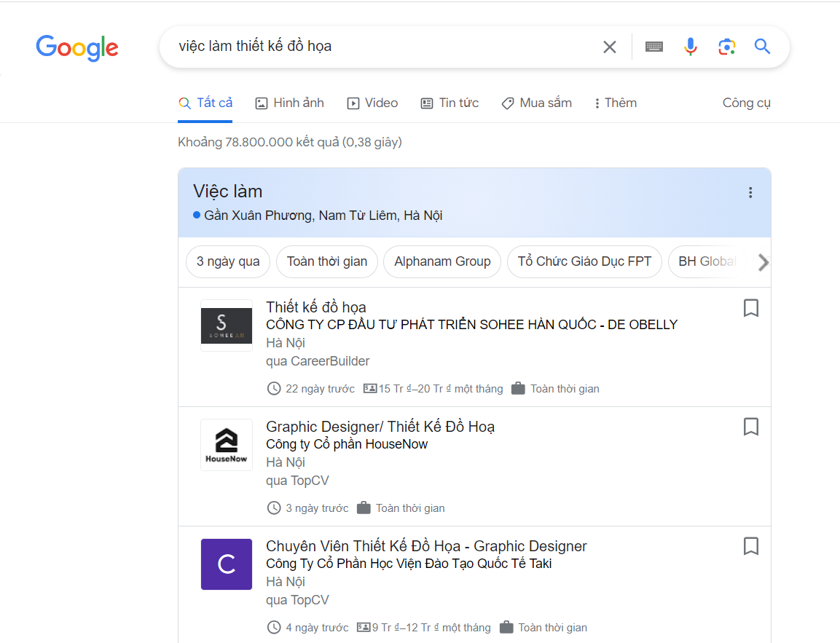The width and height of the screenshot is (840, 643).
Task: Save the HouseNow Graphic Designer job
Action: (751, 427)
